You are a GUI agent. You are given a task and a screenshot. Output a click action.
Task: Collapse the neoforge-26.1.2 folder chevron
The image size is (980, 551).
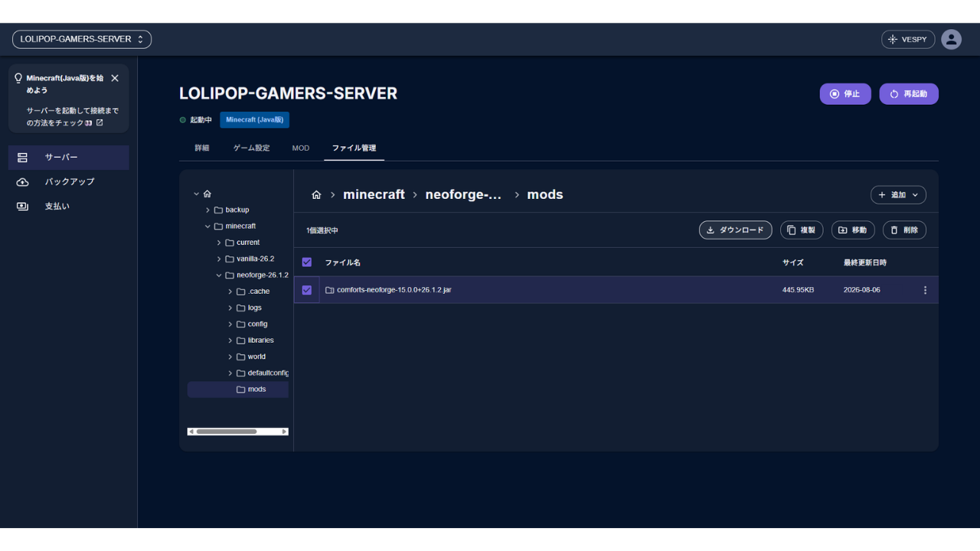pyautogui.click(x=219, y=275)
